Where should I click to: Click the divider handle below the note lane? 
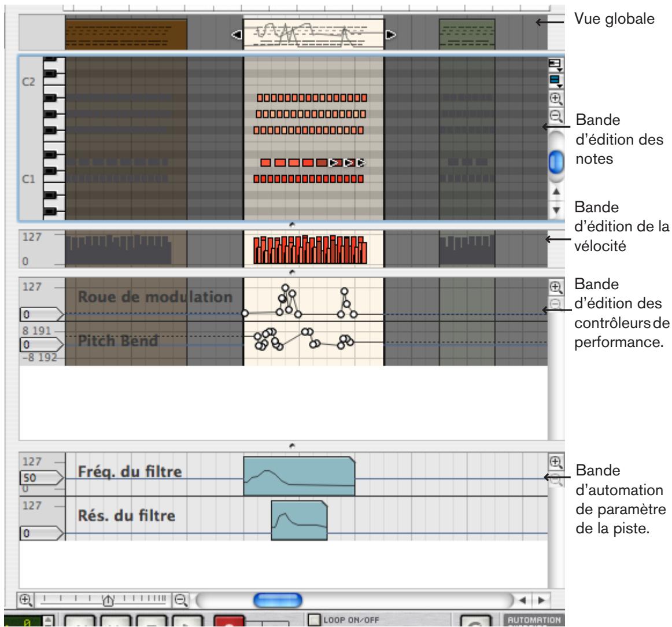click(292, 224)
